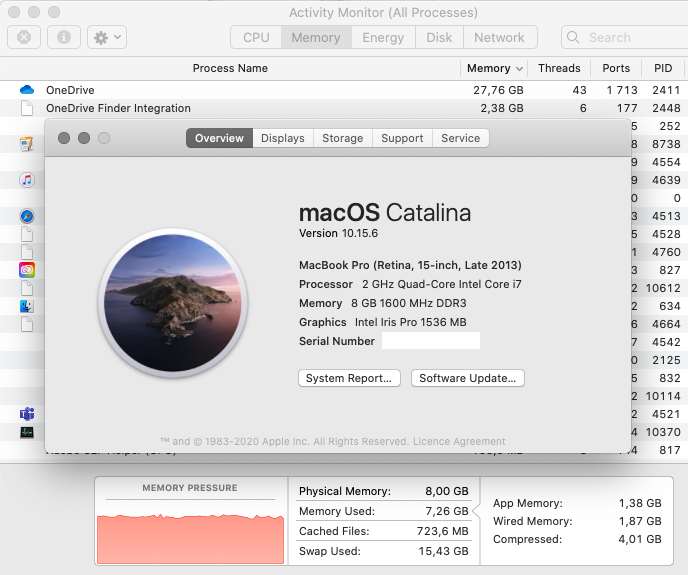Click the 27,76 GB memory value
Screen dimensions: 688x575
(x=498, y=90)
